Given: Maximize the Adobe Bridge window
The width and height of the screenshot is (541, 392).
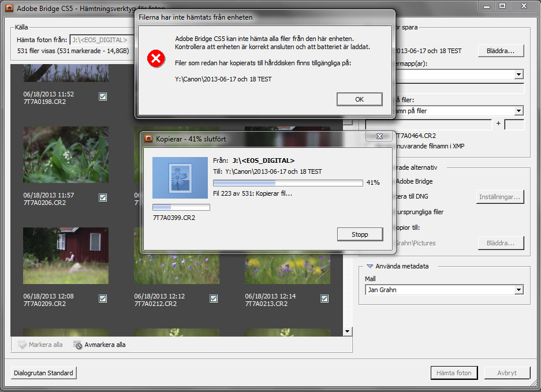Looking at the screenshot, I should [502, 6].
